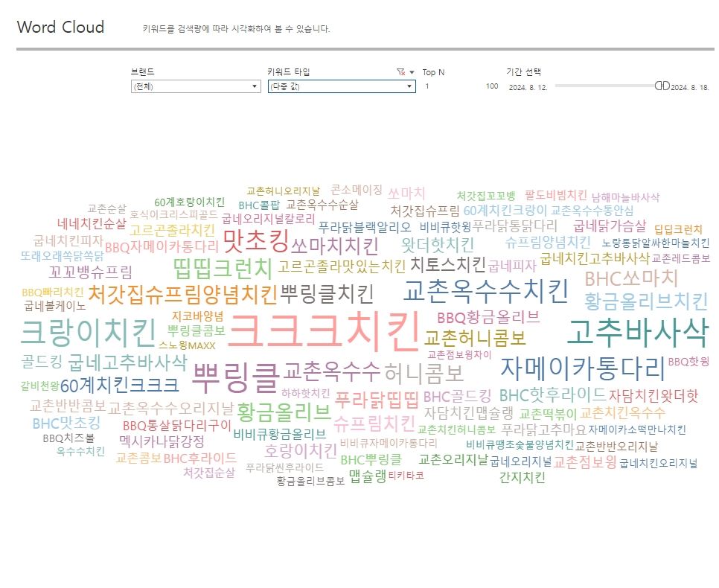Select the word "교촌허니콤보"
This screenshot has height=588, width=719.
[x=475, y=338]
